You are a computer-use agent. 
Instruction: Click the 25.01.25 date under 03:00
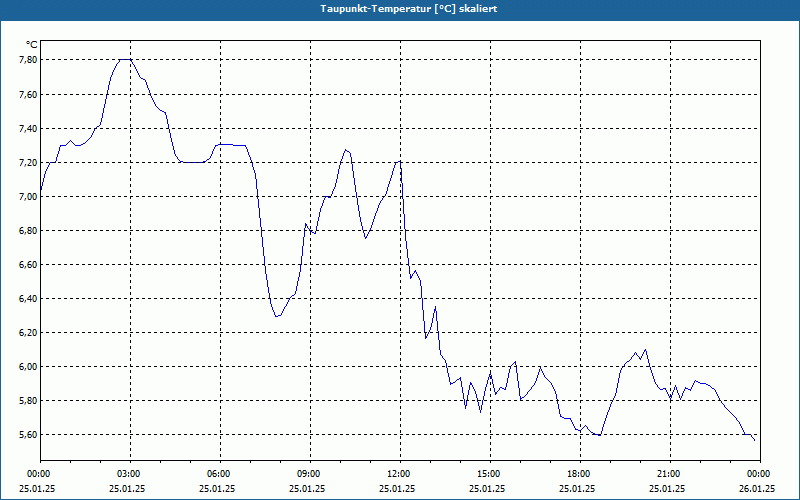[x=127, y=488]
